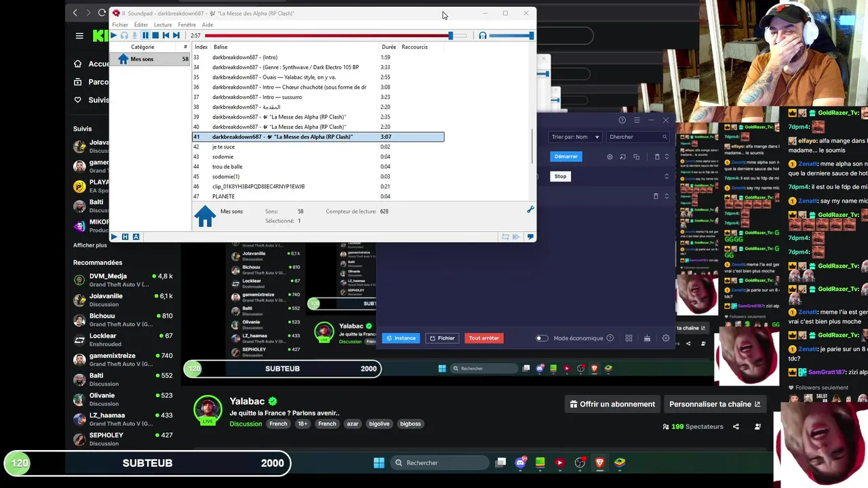
Task: Select sound 47 'PLANETE'
Action: click(318, 196)
